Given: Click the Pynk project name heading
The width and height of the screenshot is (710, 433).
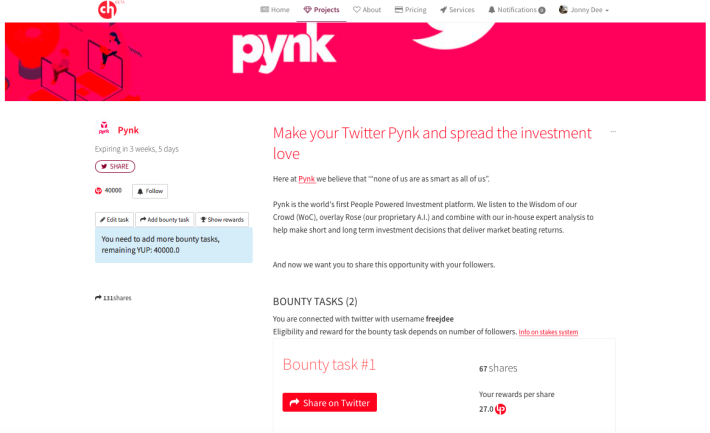Looking at the screenshot, I should point(128,130).
